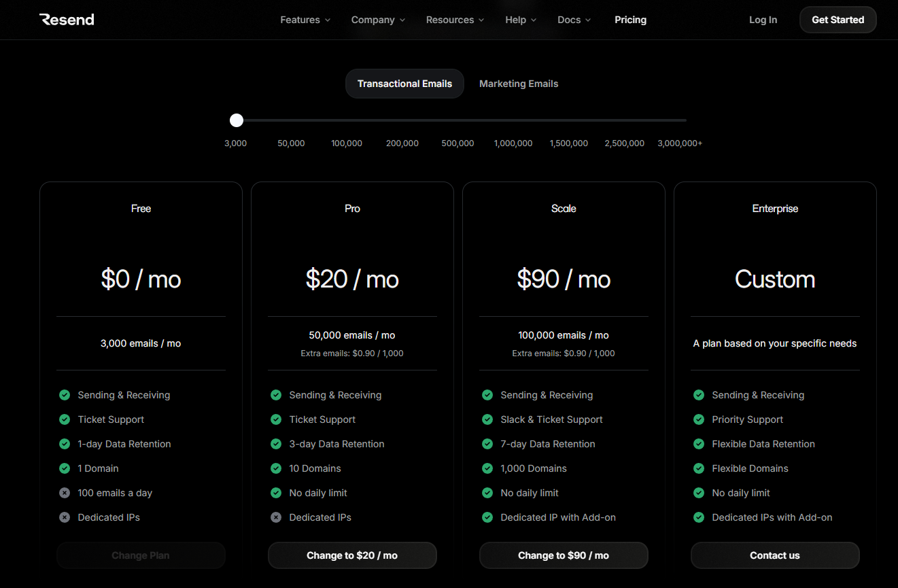Select the 3,000,000+ volume label
The image size is (898, 588).
coord(680,143)
